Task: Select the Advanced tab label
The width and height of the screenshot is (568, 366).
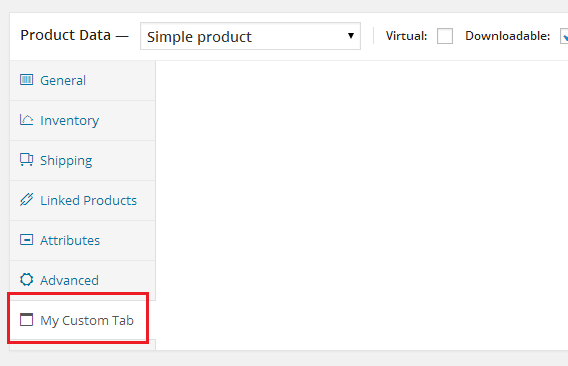Action: click(70, 280)
